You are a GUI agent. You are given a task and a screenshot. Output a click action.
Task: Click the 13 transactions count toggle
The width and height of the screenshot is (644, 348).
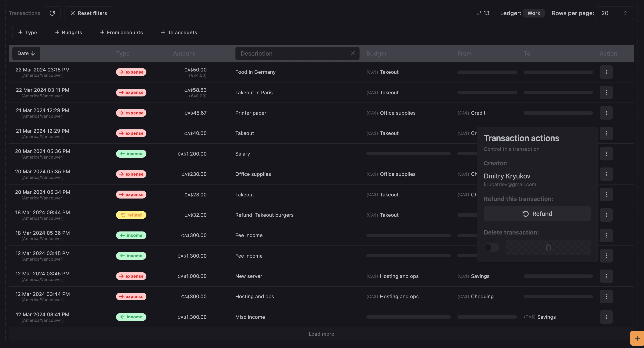(x=483, y=13)
